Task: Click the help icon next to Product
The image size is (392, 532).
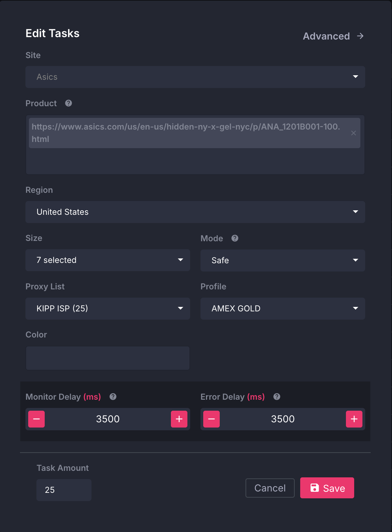Action: coord(68,103)
